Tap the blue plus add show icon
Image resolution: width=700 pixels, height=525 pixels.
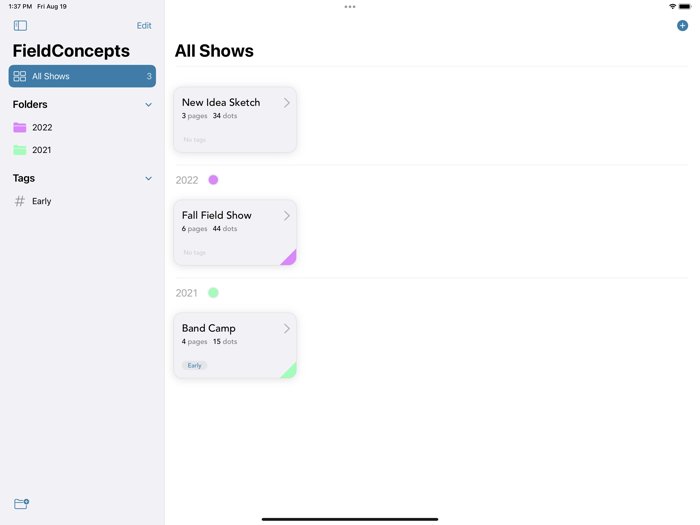point(682,25)
